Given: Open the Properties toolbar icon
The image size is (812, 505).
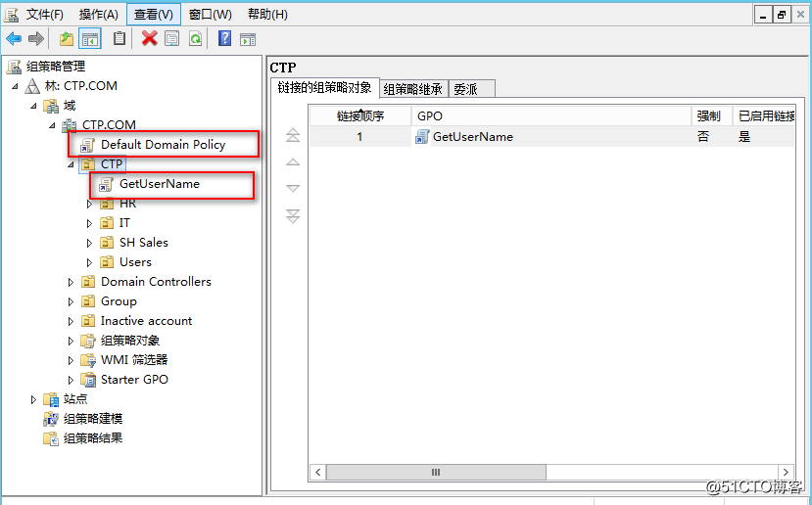Looking at the screenshot, I should 172,39.
